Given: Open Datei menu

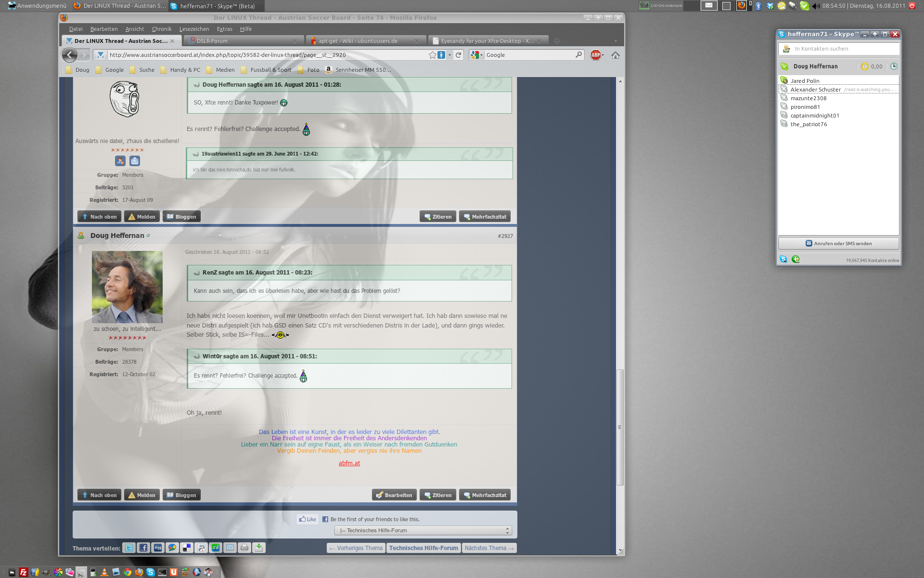Looking at the screenshot, I should (76, 29).
